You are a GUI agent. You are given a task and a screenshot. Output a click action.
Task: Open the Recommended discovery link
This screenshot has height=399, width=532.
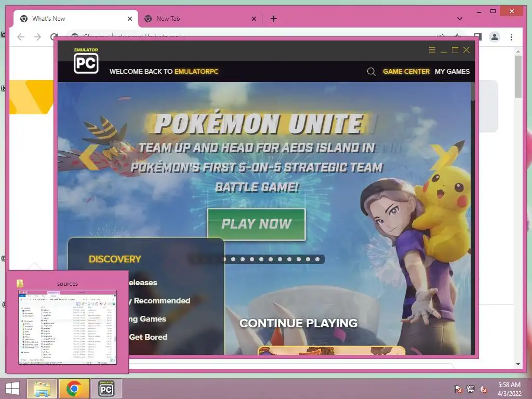[159, 301]
